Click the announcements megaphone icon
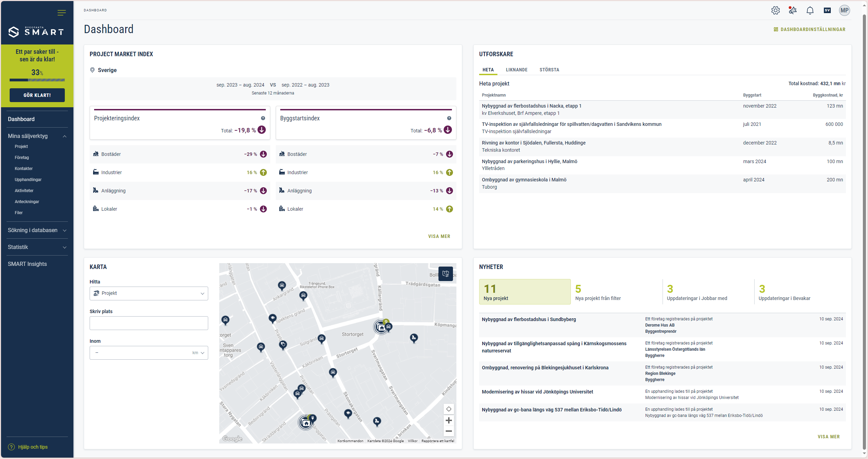Image resolution: width=868 pixels, height=459 pixels. (x=793, y=10)
